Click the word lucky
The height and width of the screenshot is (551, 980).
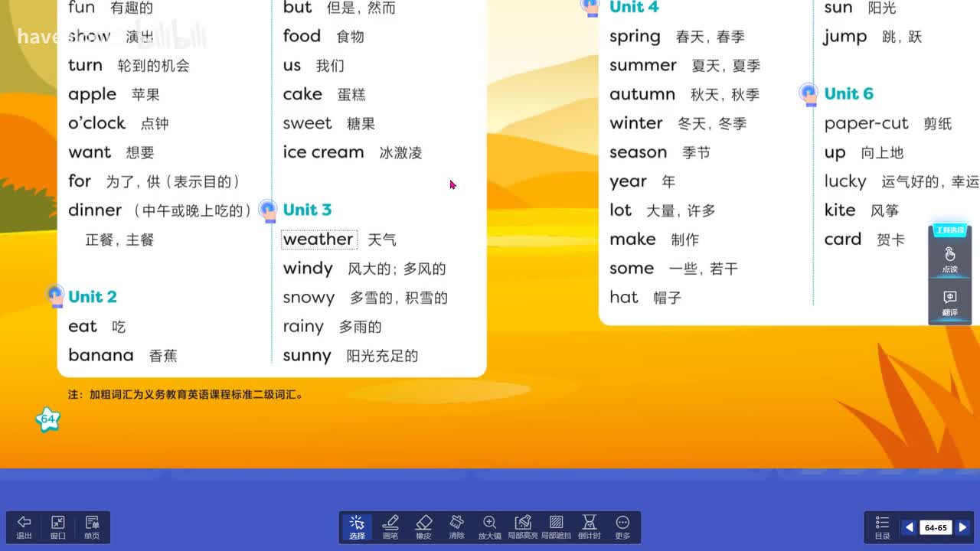click(x=845, y=181)
